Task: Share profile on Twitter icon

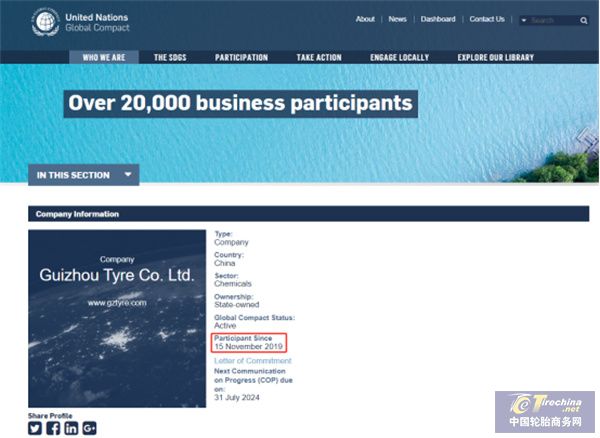Action: pos(35,428)
